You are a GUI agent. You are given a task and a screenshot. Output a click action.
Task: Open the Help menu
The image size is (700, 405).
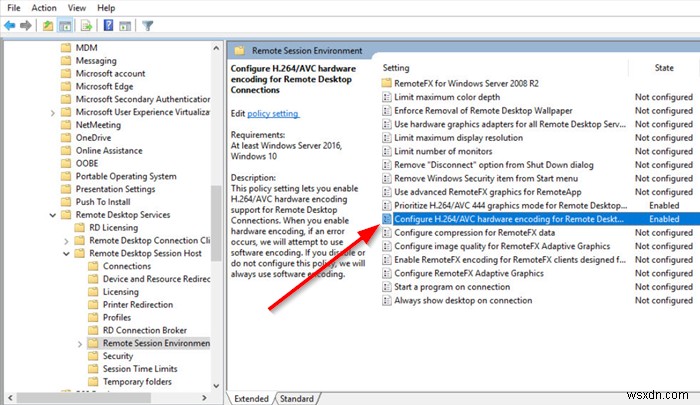[x=106, y=8]
